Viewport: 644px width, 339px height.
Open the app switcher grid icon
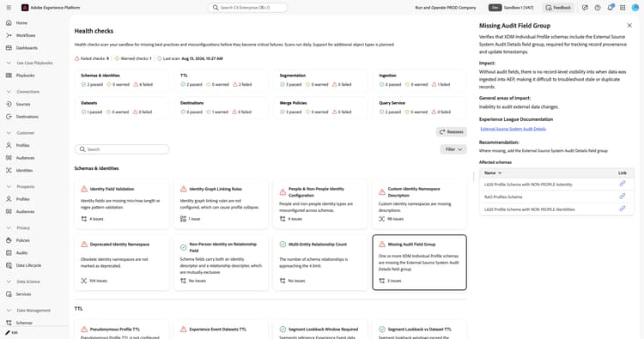click(x=623, y=8)
